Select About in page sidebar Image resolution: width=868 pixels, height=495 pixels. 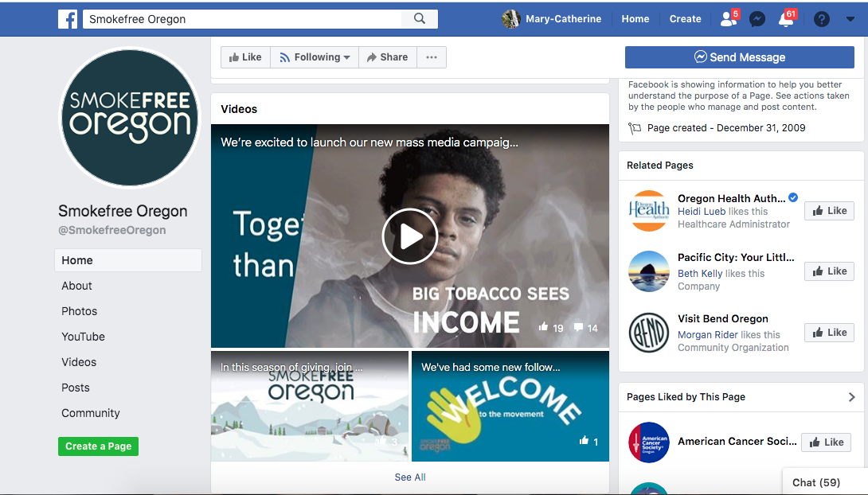[x=77, y=286]
